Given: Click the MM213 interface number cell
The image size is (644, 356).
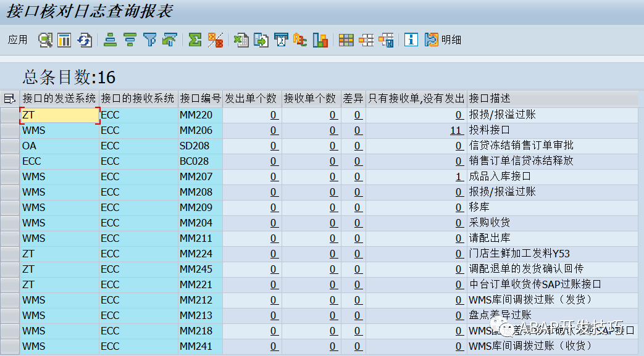Looking at the screenshot, I should 201,316.
